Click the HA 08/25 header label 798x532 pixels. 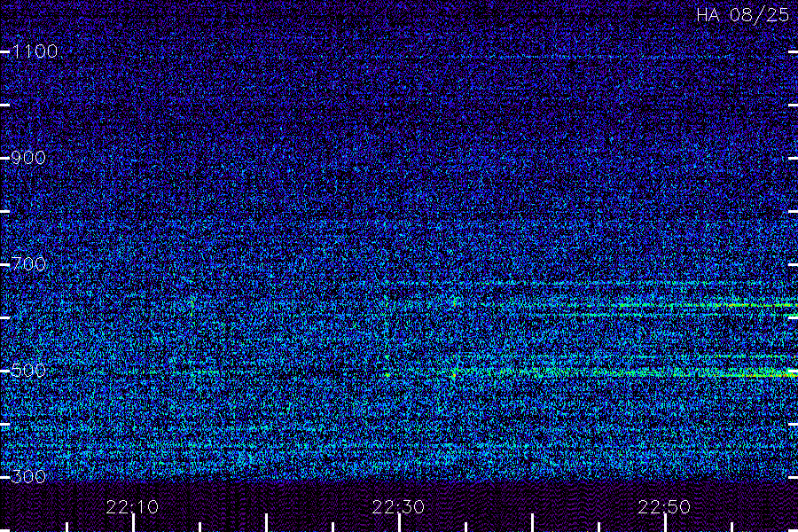coord(743,15)
